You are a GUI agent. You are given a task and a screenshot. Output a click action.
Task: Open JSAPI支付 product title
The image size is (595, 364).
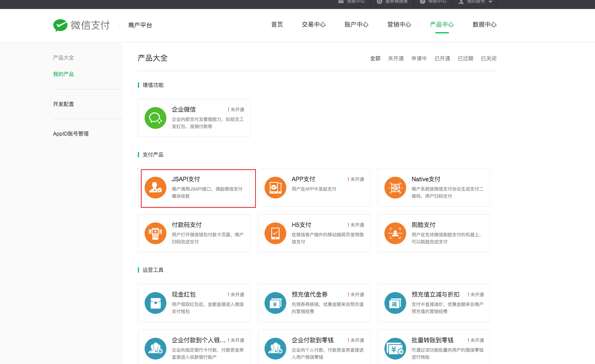click(x=186, y=179)
